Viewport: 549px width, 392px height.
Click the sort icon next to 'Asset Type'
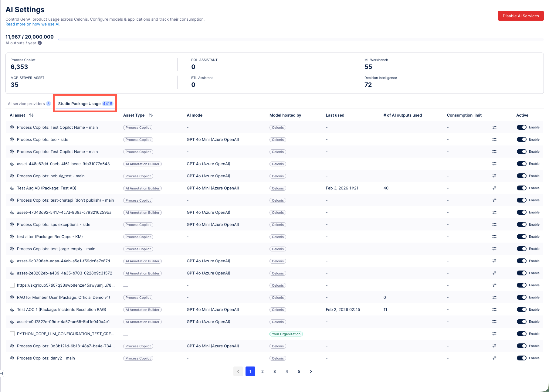151,115
